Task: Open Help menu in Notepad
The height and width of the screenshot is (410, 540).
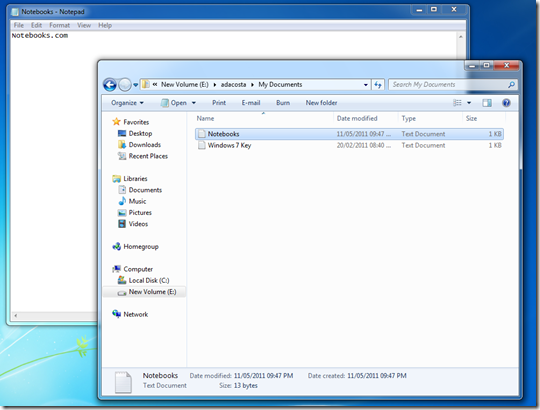Action: [105, 25]
